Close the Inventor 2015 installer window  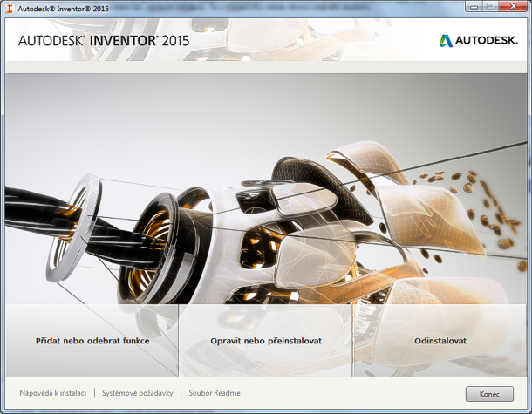click(x=513, y=6)
